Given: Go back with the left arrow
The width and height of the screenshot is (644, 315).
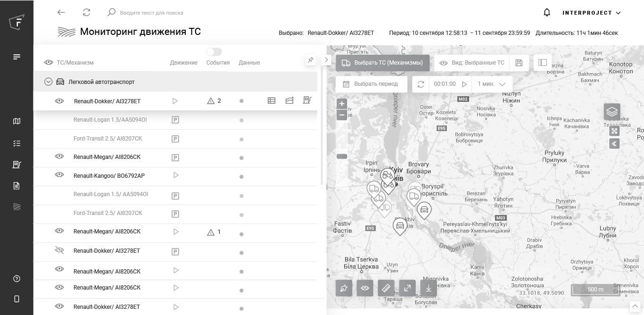Looking at the screenshot, I should [61, 13].
